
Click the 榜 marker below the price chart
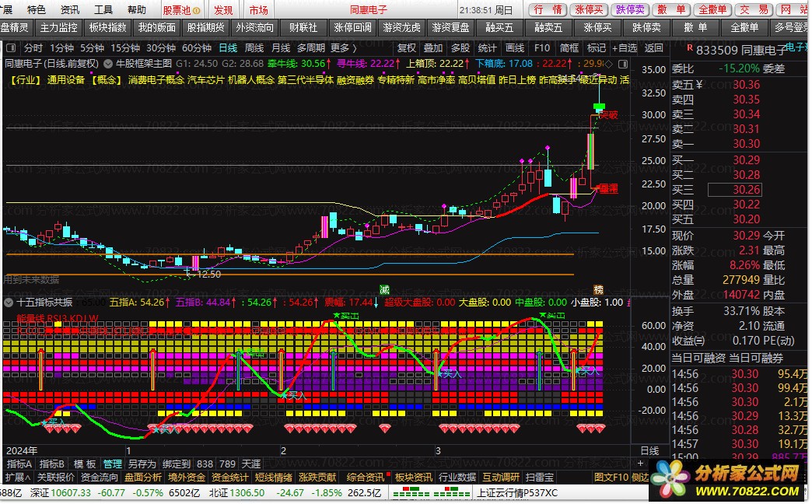[x=598, y=290]
